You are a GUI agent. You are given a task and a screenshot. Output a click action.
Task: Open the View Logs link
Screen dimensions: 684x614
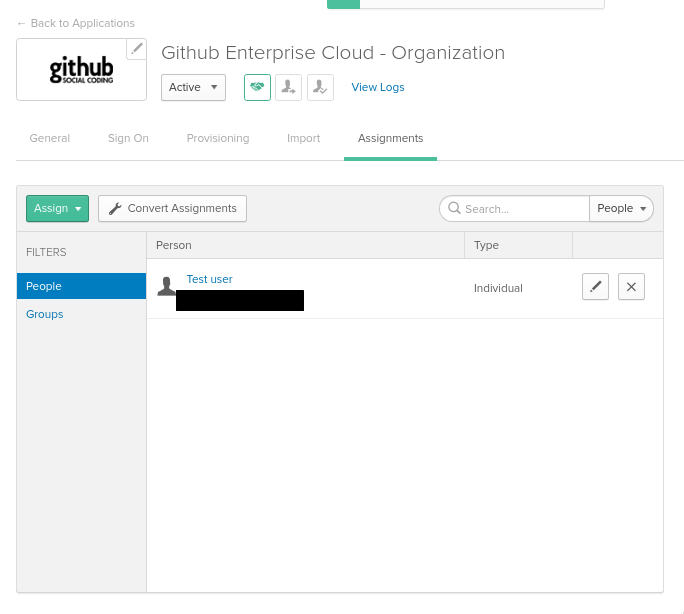(378, 87)
